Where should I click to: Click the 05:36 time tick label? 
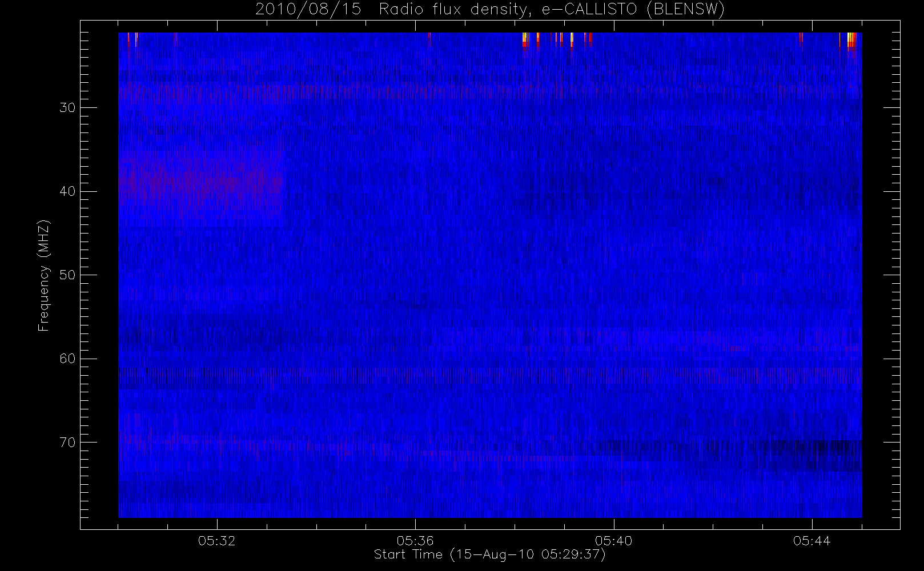[x=415, y=540]
